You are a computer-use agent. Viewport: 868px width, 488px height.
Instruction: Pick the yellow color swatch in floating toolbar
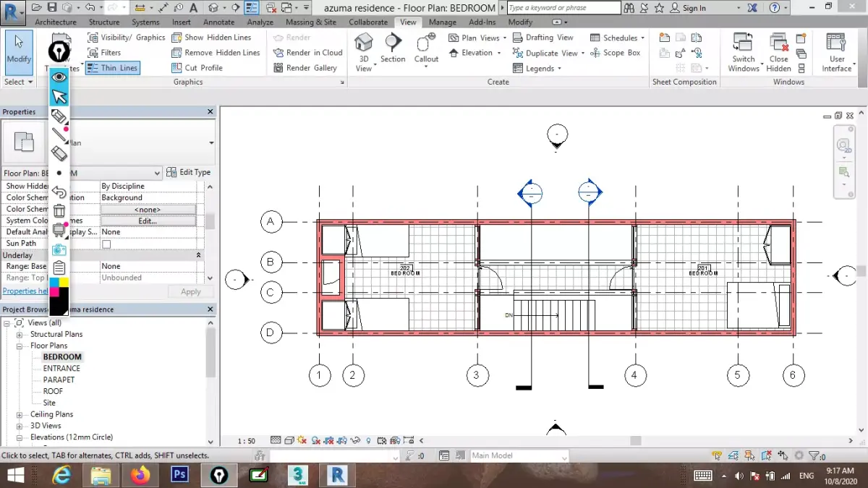[64, 282]
